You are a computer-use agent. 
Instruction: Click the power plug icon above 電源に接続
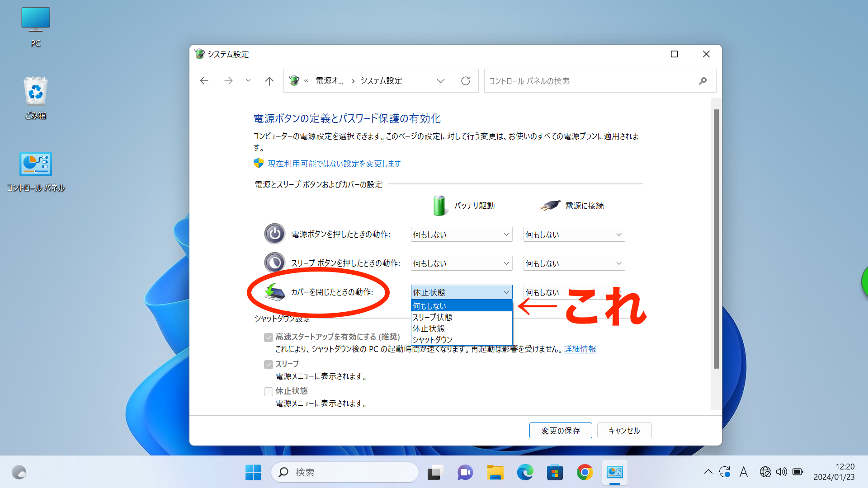548,205
